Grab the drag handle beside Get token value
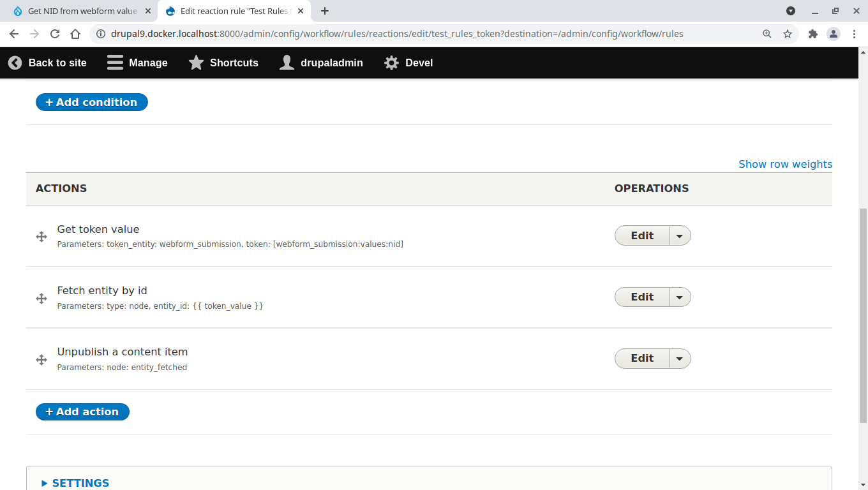The image size is (868, 490). point(41,237)
